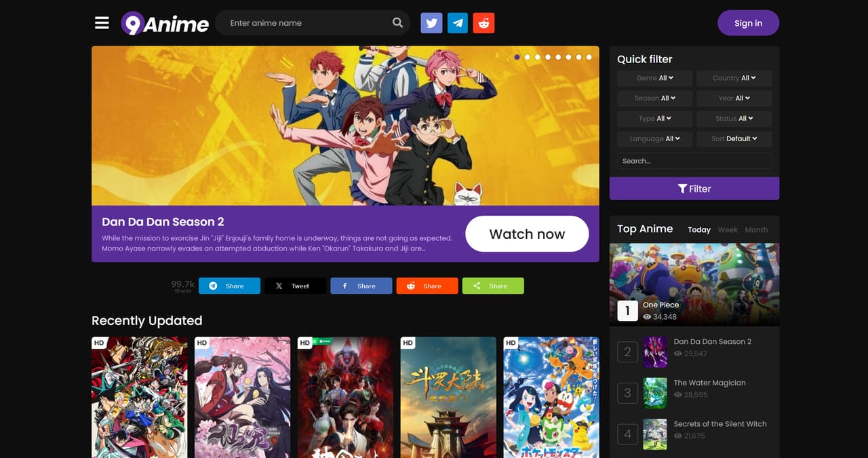Image resolution: width=868 pixels, height=458 pixels.
Task: Click the X Tweet share button
Action: 295,286
